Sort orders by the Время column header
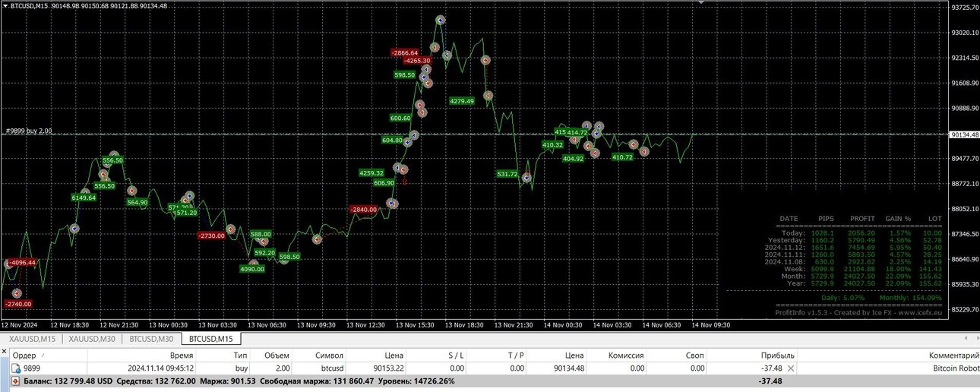Viewport: 980px width, 392px height. (182, 356)
